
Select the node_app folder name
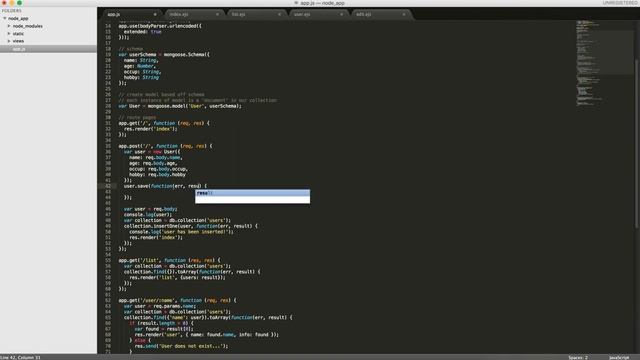(18, 18)
